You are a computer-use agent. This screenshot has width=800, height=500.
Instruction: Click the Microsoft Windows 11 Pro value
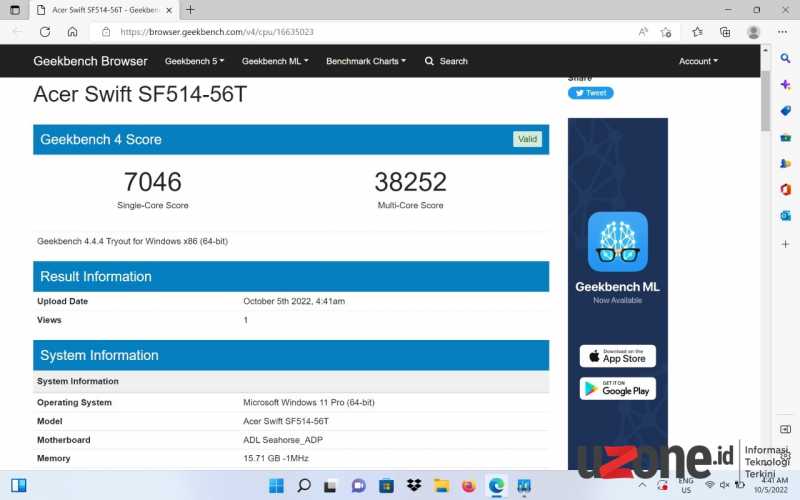click(x=309, y=402)
